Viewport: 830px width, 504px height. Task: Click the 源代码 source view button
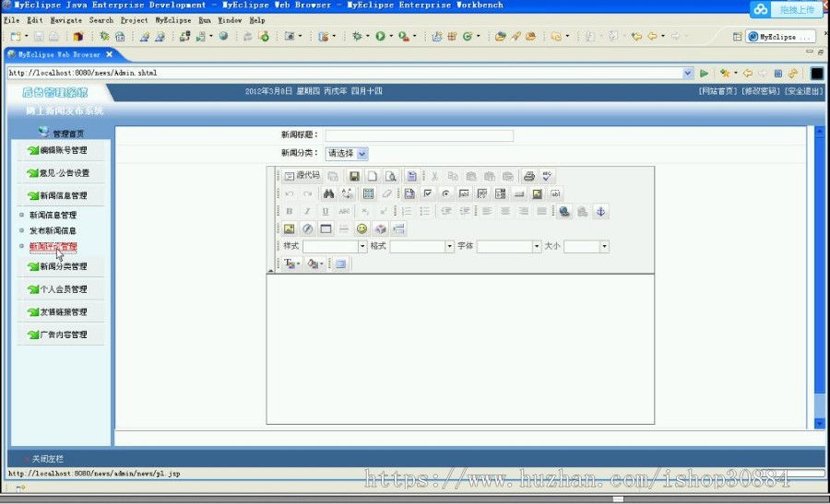(302, 176)
